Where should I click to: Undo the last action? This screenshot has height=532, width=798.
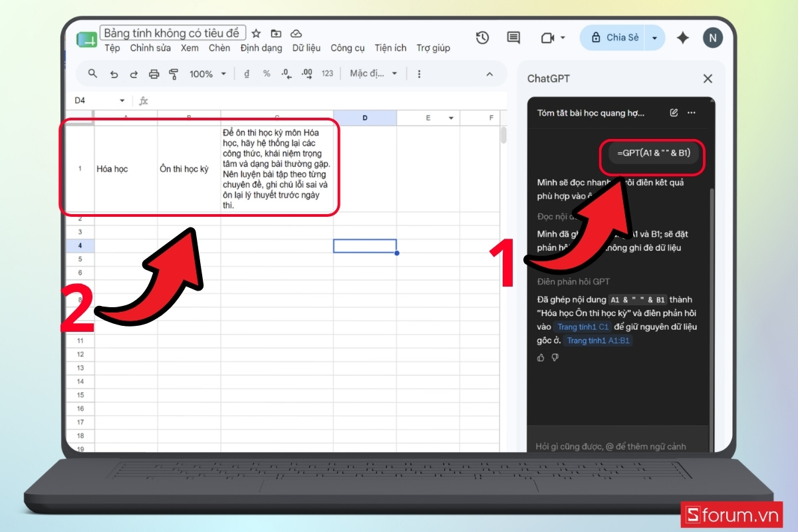[114, 74]
